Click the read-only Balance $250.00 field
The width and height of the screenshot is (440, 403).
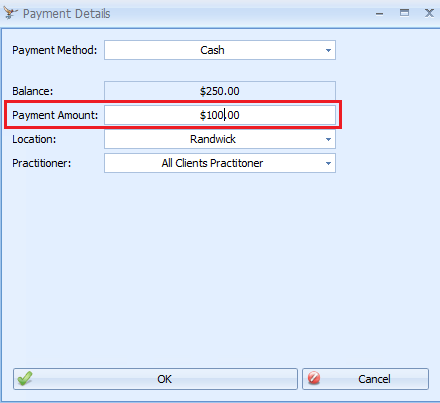220,91
